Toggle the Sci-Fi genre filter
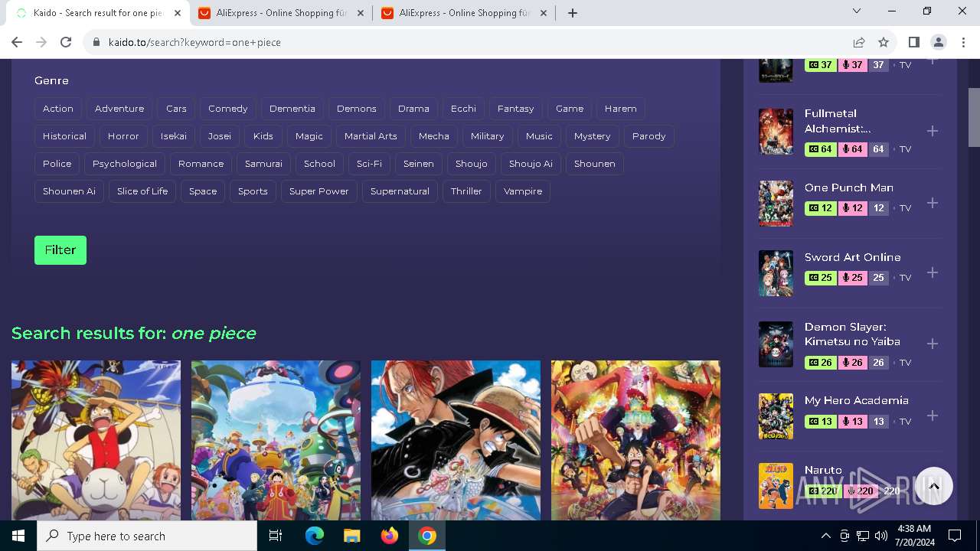Viewport: 980px width, 551px height. pyautogui.click(x=369, y=164)
